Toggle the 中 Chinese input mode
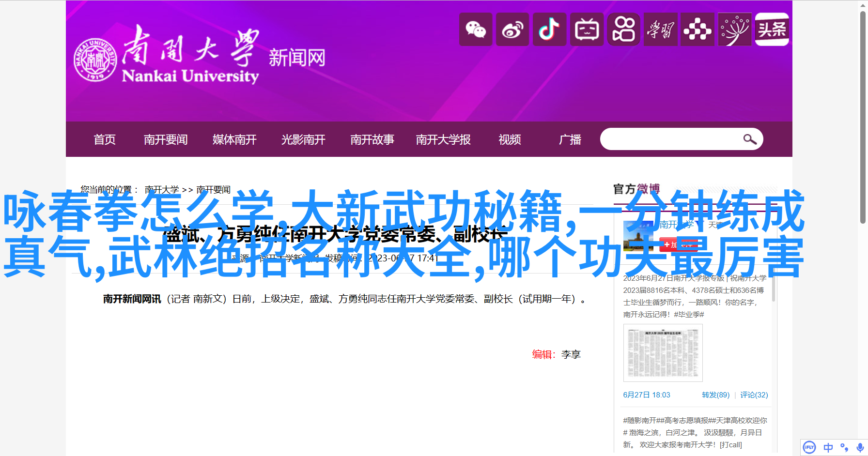This screenshot has height=456, width=868. coord(828,448)
